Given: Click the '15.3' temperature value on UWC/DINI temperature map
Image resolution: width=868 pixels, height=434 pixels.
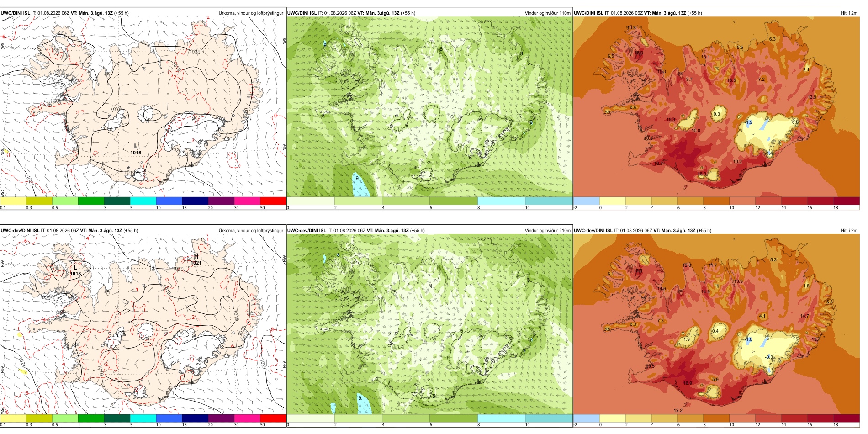Looking at the screenshot, I should [x=671, y=120].
